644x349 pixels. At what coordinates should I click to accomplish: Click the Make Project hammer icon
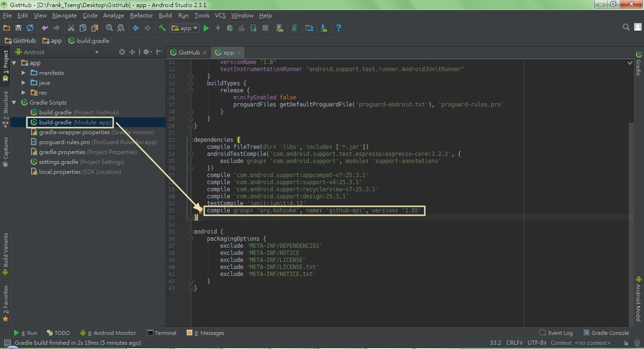(162, 28)
